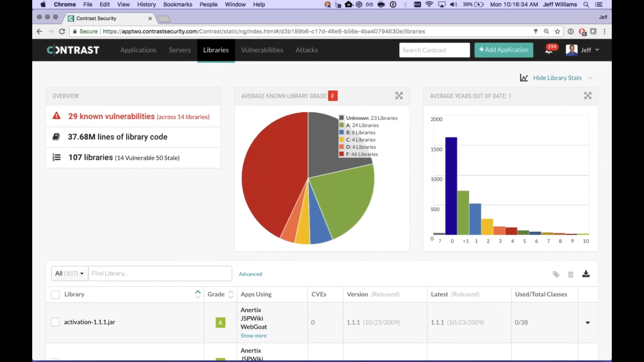The width and height of the screenshot is (644, 362).
Task: Sort by Grade column arrows
Action: 231,294
